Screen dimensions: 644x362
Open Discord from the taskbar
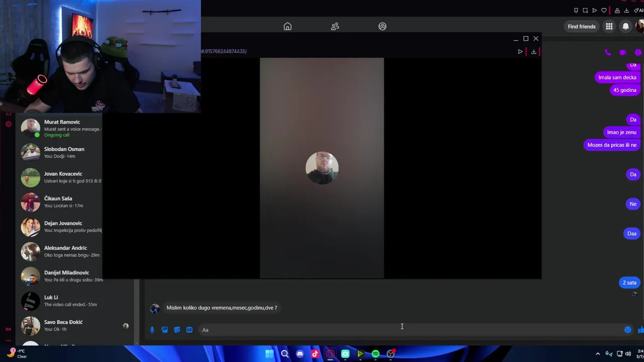click(300, 354)
